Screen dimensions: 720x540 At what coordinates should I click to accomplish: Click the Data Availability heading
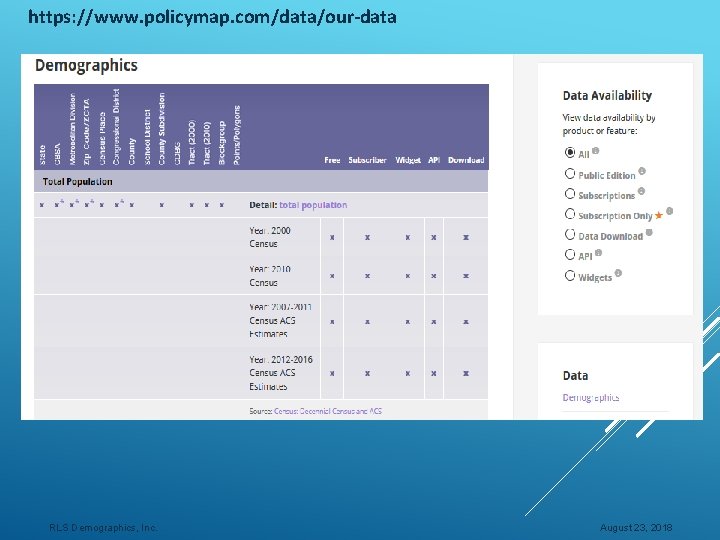pos(607,96)
